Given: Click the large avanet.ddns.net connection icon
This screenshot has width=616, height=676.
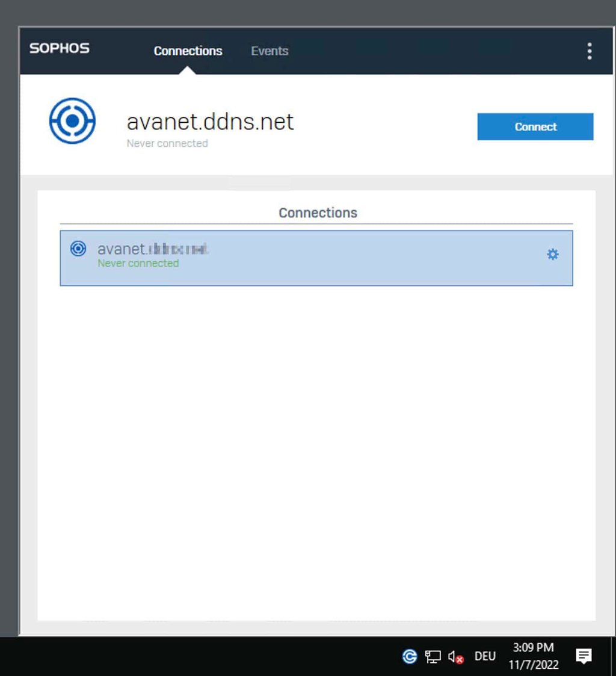Looking at the screenshot, I should (x=72, y=121).
